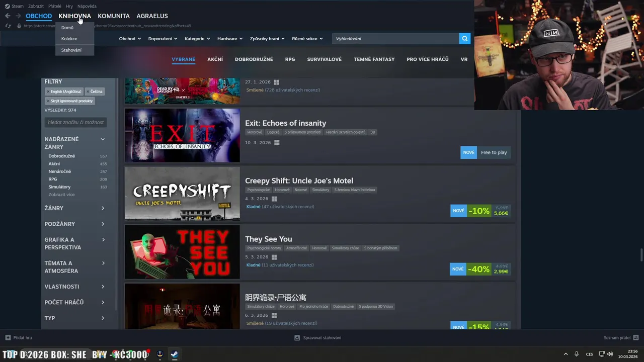Click the microphone tray icon
The height and width of the screenshot is (362, 644).
coord(577,354)
